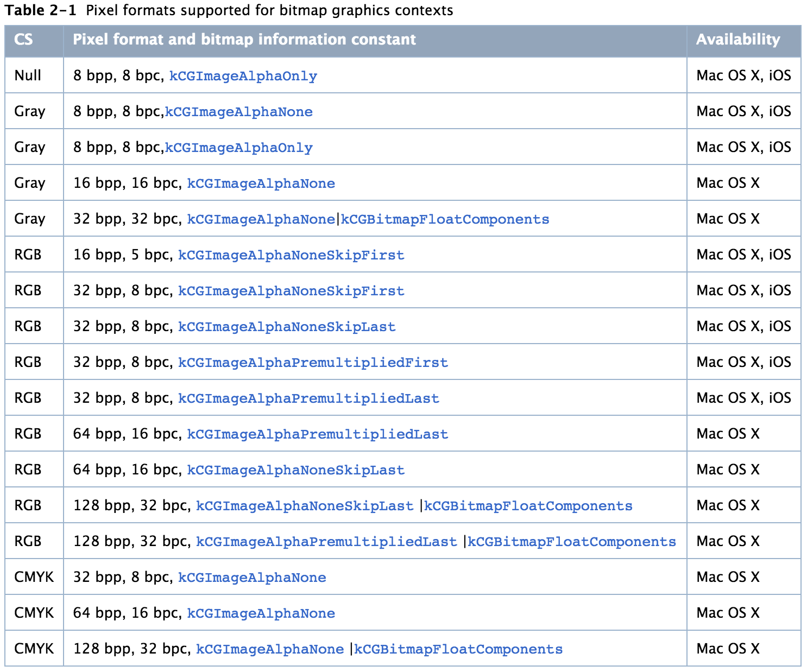
Task: Click 'CMYK' cell in the 32 bpp row
Action: pos(34,577)
